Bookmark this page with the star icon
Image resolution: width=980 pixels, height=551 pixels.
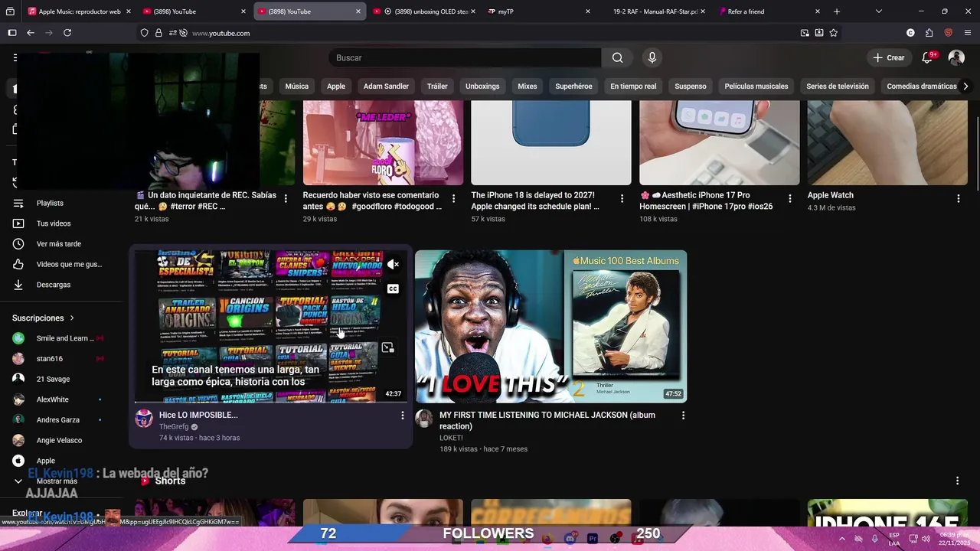point(834,33)
